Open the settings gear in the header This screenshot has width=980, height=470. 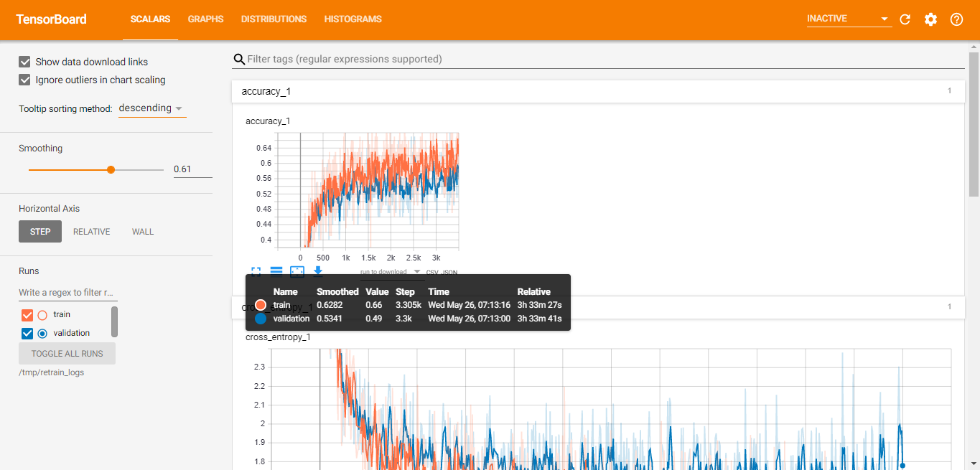point(930,19)
